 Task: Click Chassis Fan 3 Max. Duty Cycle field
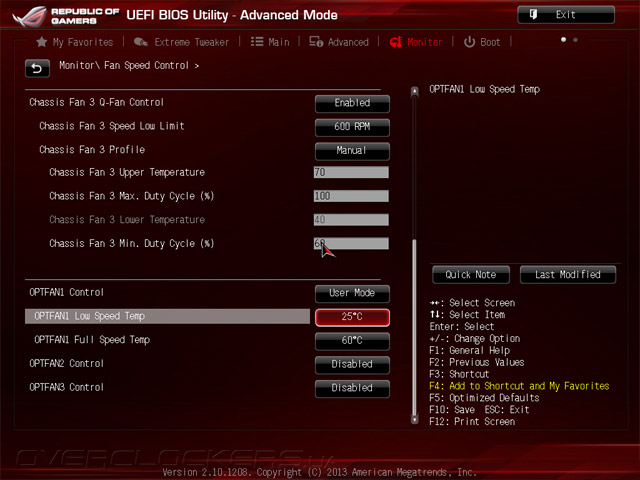tap(351, 196)
